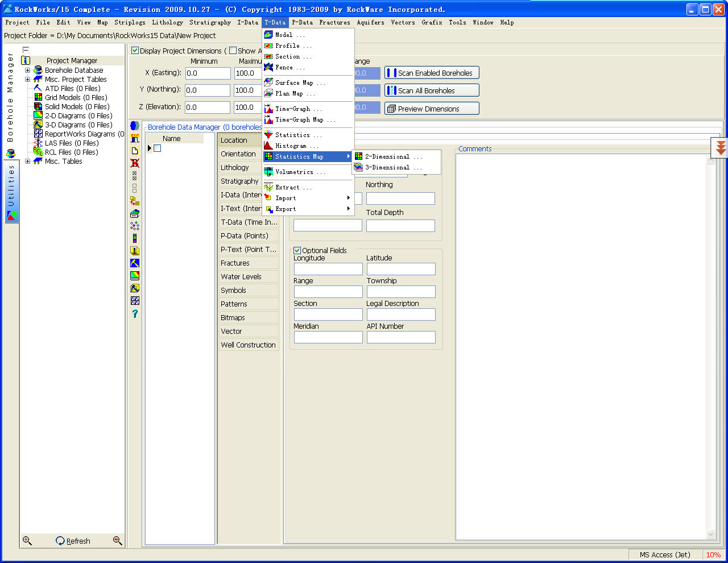Click the colored scattered points icon
The image size is (728, 563).
(x=135, y=226)
